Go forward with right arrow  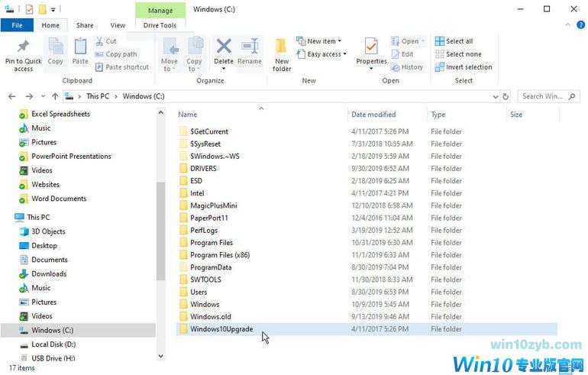click(29, 96)
